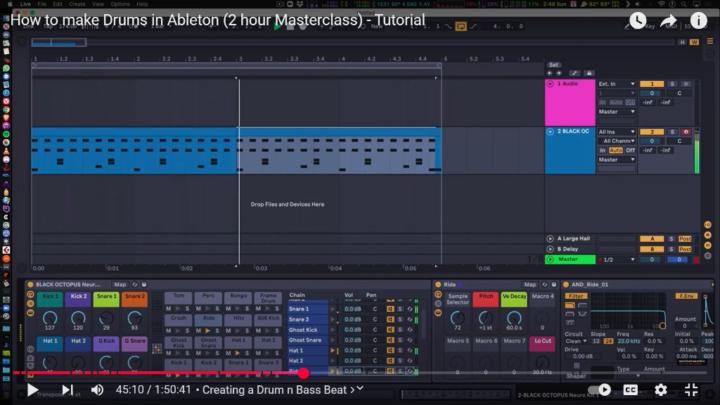Turn on closed captions (CC)
This screenshot has width=720, height=405.
click(630, 390)
